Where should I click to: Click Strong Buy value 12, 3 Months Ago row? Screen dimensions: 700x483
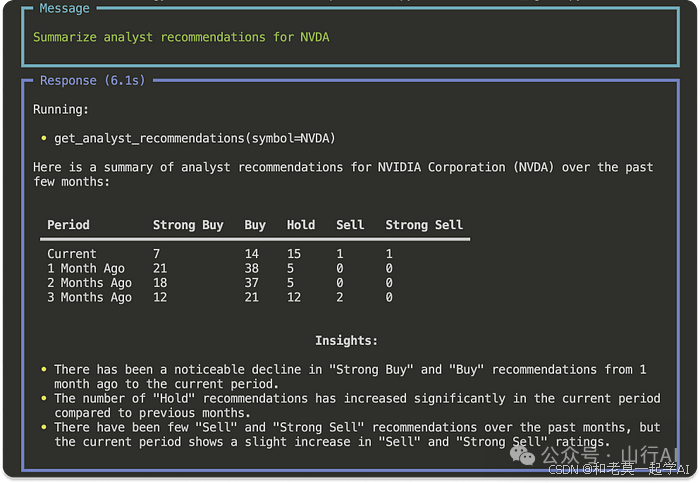(160, 297)
